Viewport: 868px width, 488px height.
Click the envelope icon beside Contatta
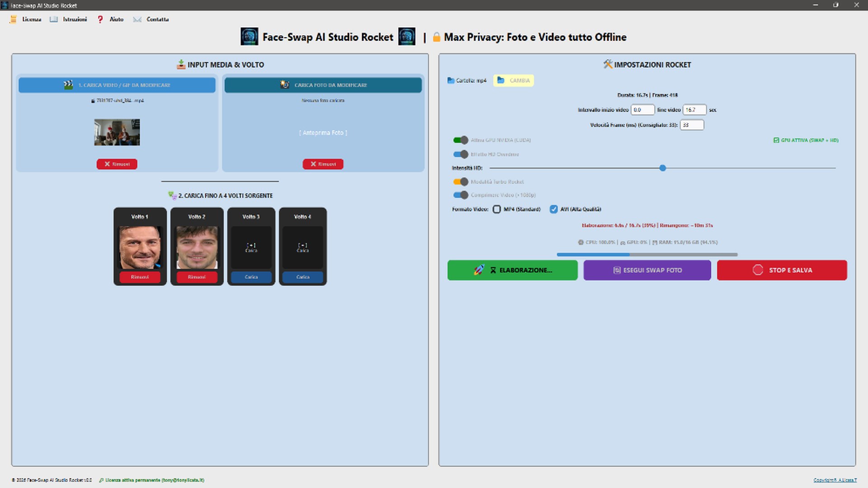point(137,19)
